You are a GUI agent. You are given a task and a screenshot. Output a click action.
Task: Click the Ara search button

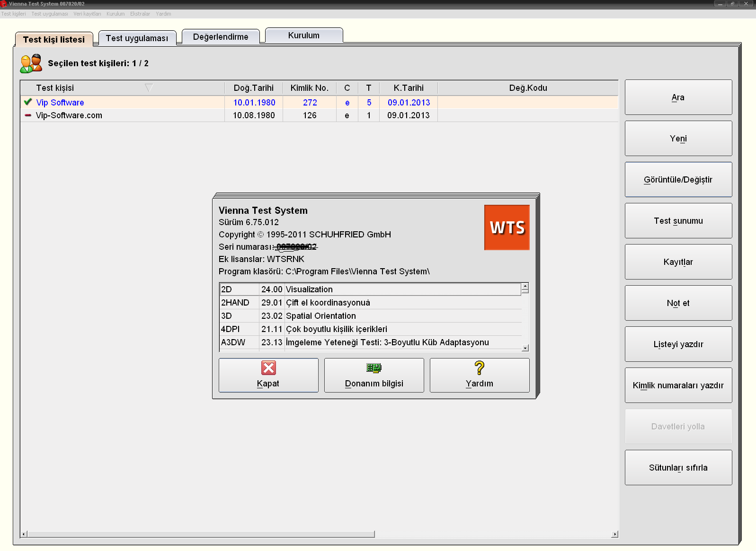[678, 97]
